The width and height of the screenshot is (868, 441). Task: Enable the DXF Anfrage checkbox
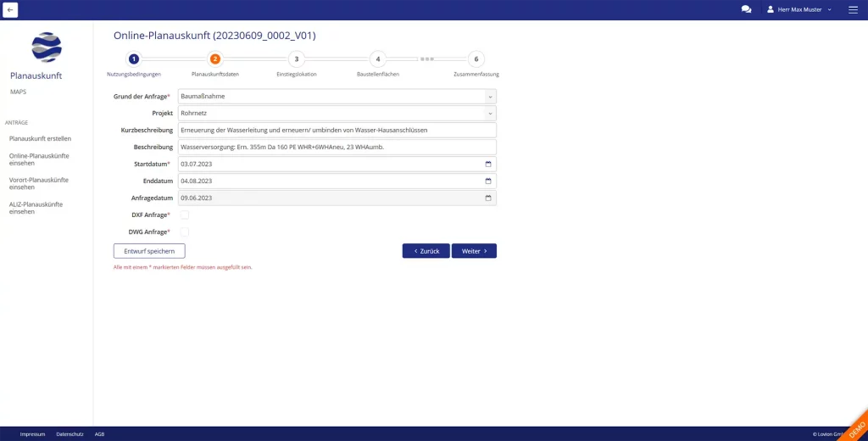point(184,215)
